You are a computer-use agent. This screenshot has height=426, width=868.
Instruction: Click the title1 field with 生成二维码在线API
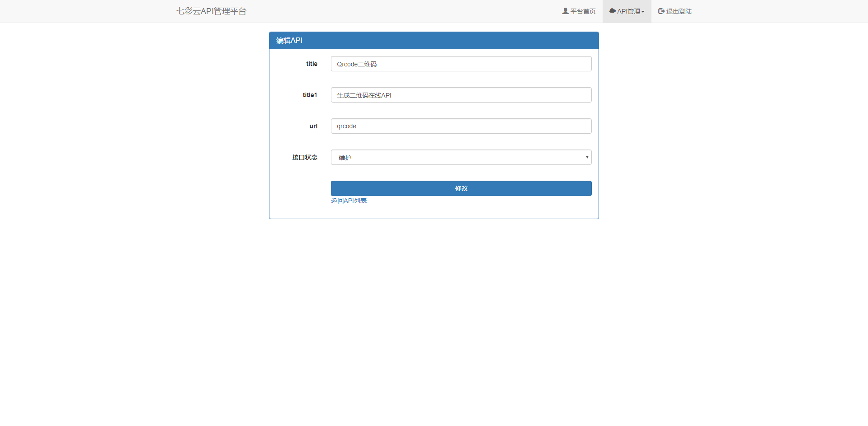pyautogui.click(x=461, y=95)
